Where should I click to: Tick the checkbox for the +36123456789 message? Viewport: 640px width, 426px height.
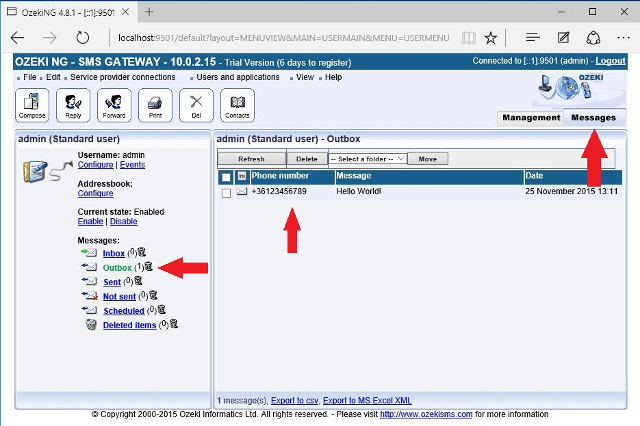click(226, 193)
